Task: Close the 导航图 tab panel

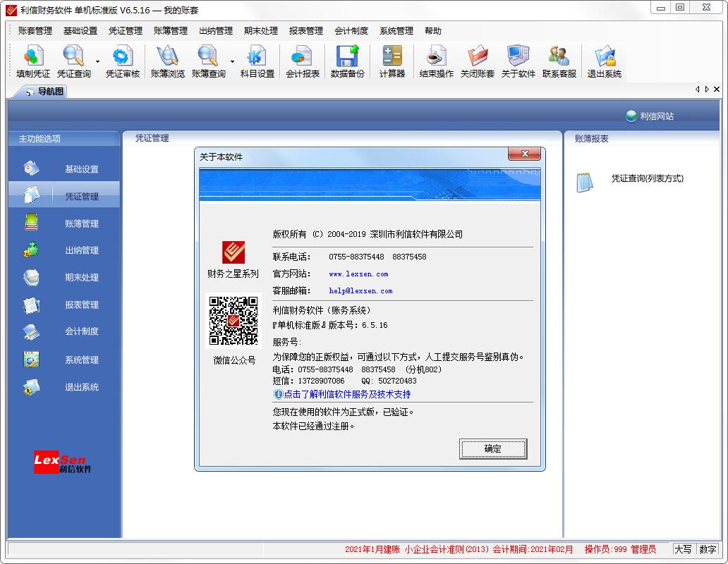Action: (717, 89)
